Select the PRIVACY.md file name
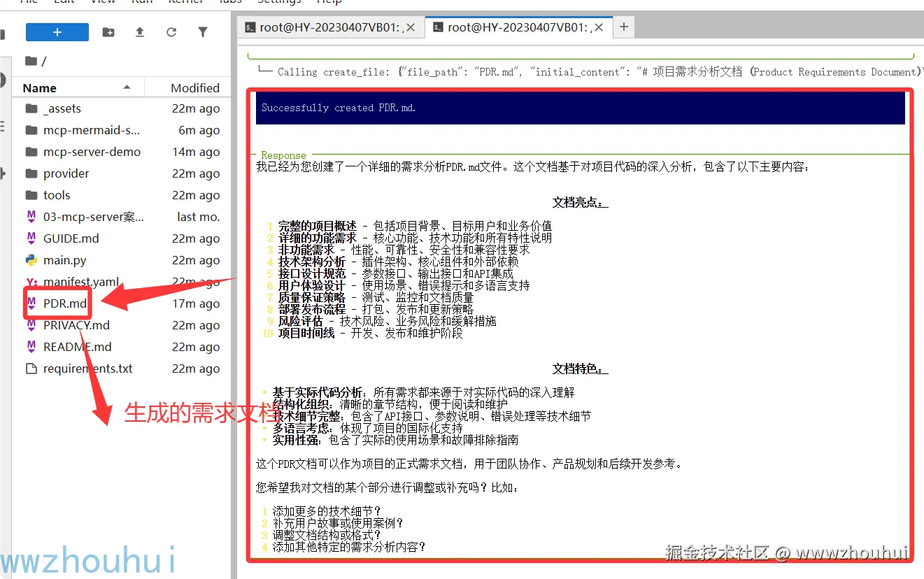 [76, 325]
